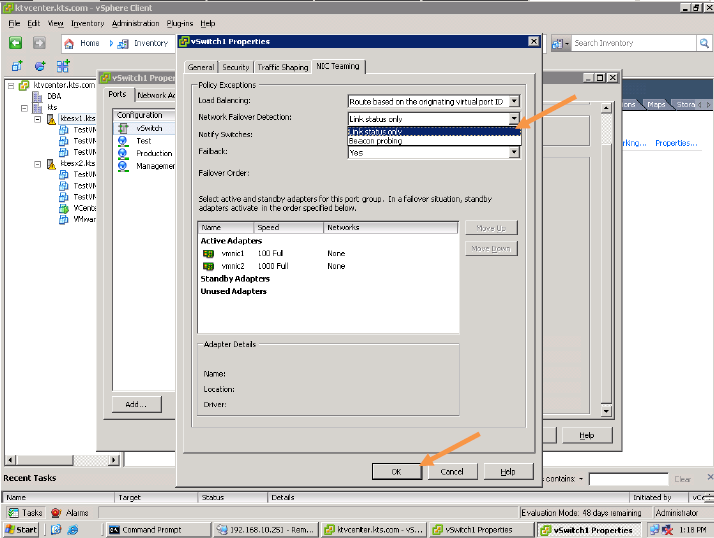714x538 pixels.
Task: Open the Failback dropdown
Action: click(514, 152)
